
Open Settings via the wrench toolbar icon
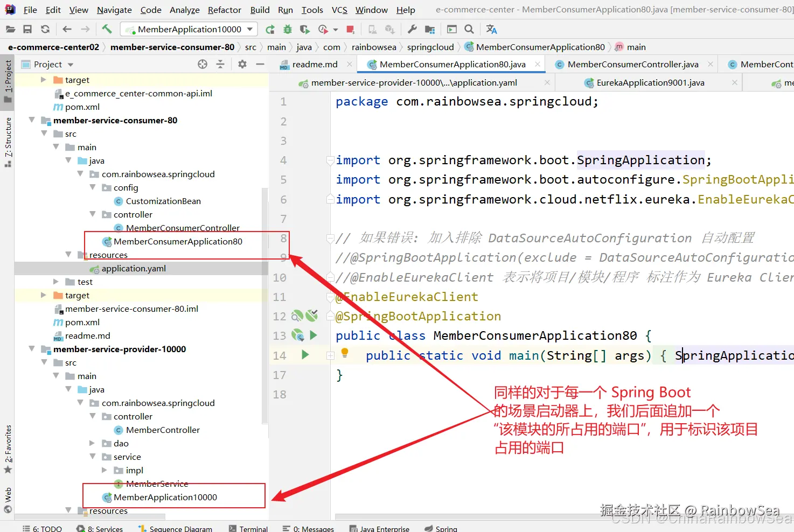click(412, 29)
